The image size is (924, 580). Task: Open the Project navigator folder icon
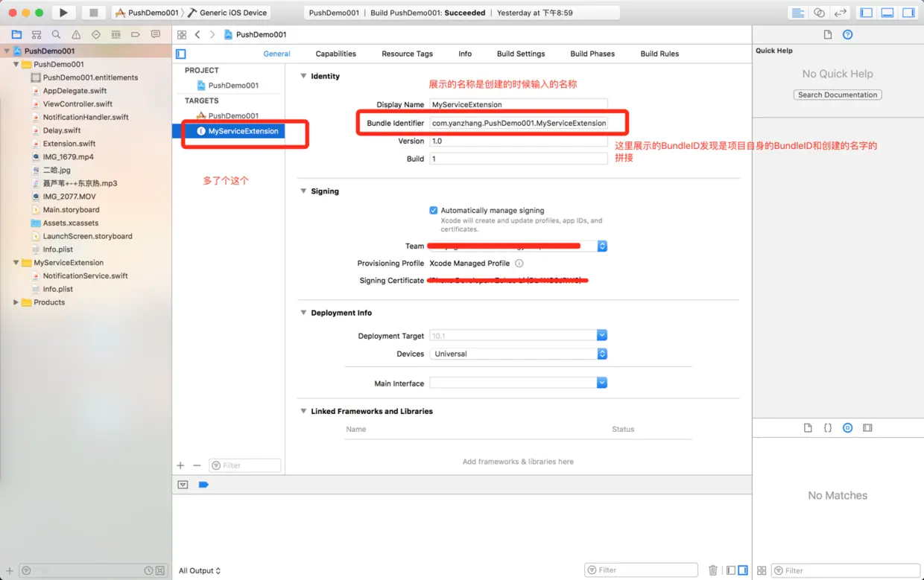16,34
